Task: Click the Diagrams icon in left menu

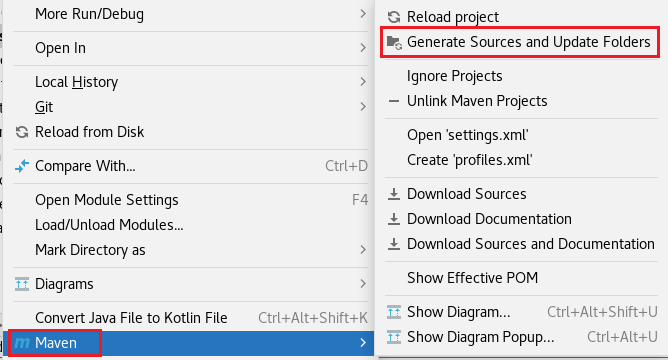Action: point(22,284)
